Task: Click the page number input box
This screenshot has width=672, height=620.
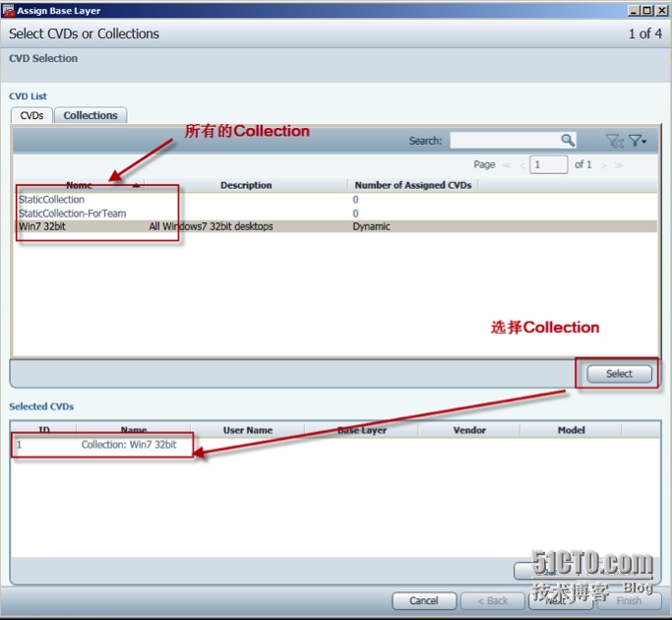Action: (x=549, y=164)
